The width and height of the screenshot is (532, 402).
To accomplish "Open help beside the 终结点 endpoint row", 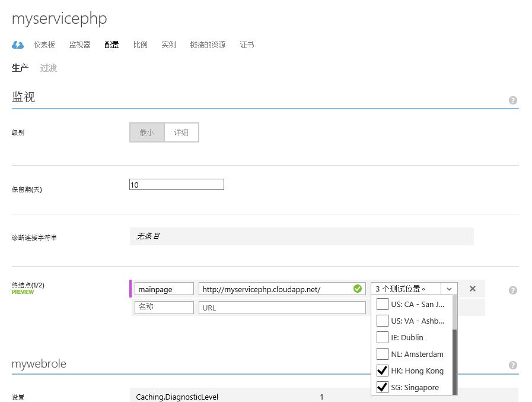I will point(512,290).
